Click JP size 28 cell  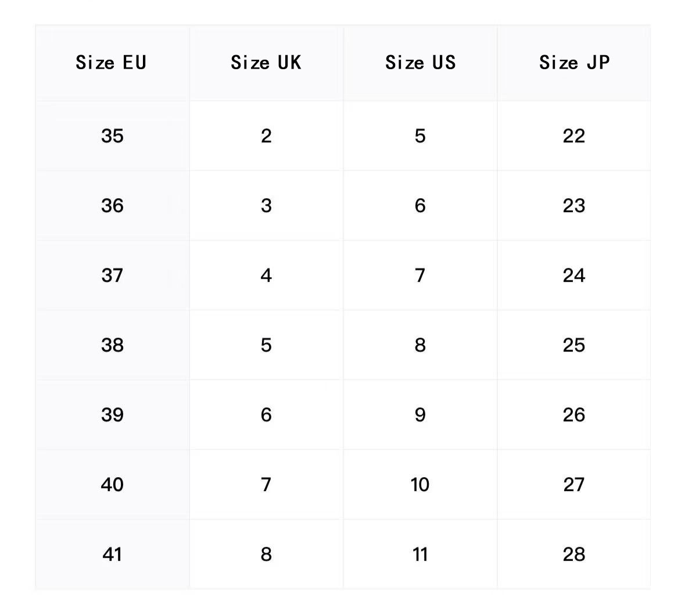574,554
